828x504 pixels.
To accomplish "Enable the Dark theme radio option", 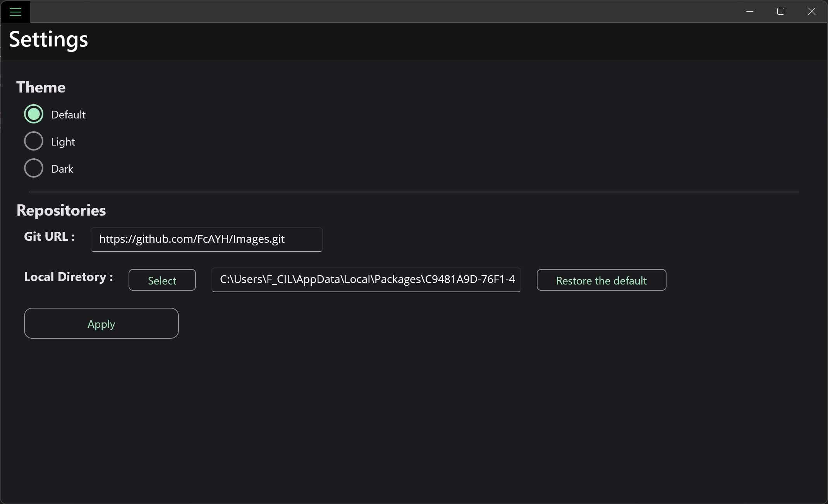I will click(34, 168).
